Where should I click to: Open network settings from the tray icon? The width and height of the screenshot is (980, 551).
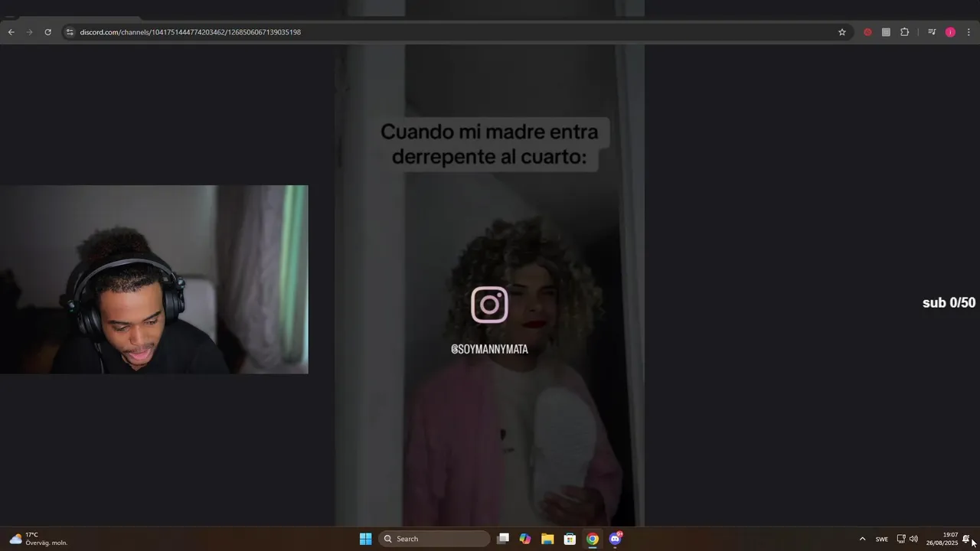901,539
